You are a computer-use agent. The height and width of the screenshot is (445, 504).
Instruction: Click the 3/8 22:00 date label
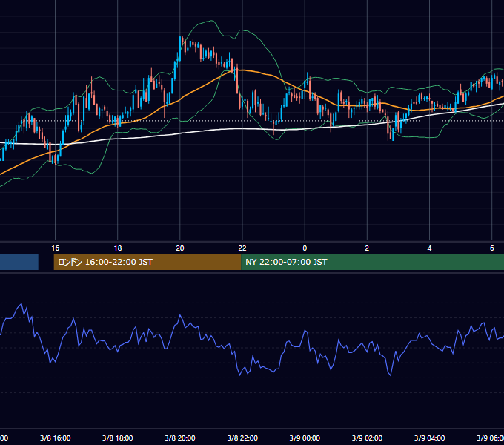pos(242,438)
